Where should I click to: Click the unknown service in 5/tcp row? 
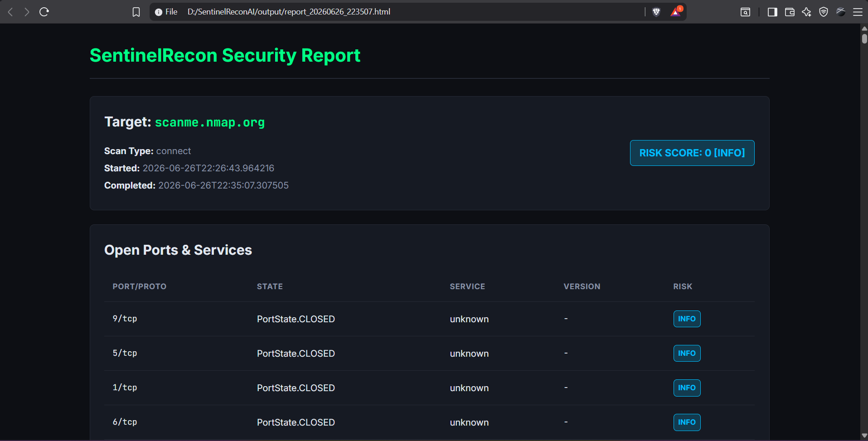pos(469,354)
